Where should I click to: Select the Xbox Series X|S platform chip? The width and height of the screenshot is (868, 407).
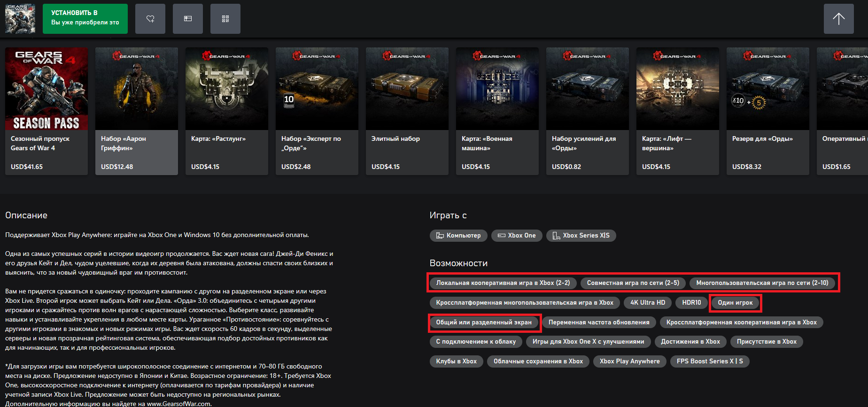[x=581, y=236]
